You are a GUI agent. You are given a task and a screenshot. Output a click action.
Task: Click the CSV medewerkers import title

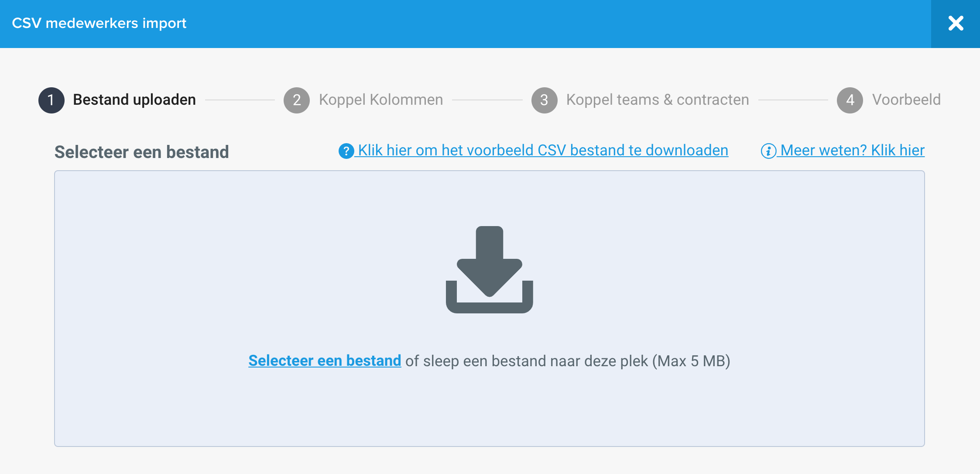tap(99, 23)
